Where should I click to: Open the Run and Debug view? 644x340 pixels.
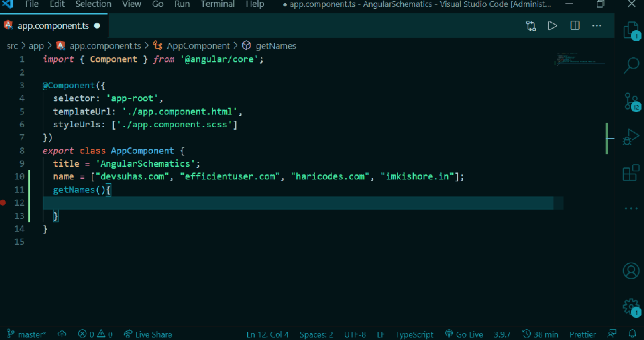[630, 137]
